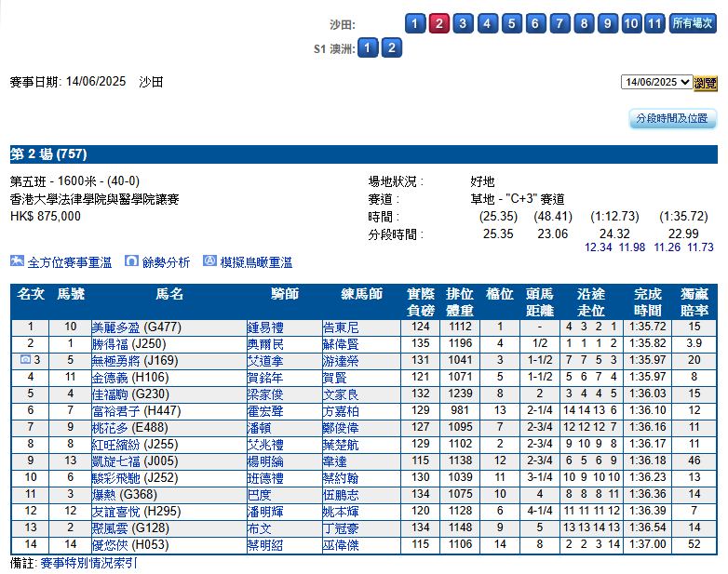The image size is (728, 574).
Task: Open jockey 班德禮 profile
Action: click(265, 478)
